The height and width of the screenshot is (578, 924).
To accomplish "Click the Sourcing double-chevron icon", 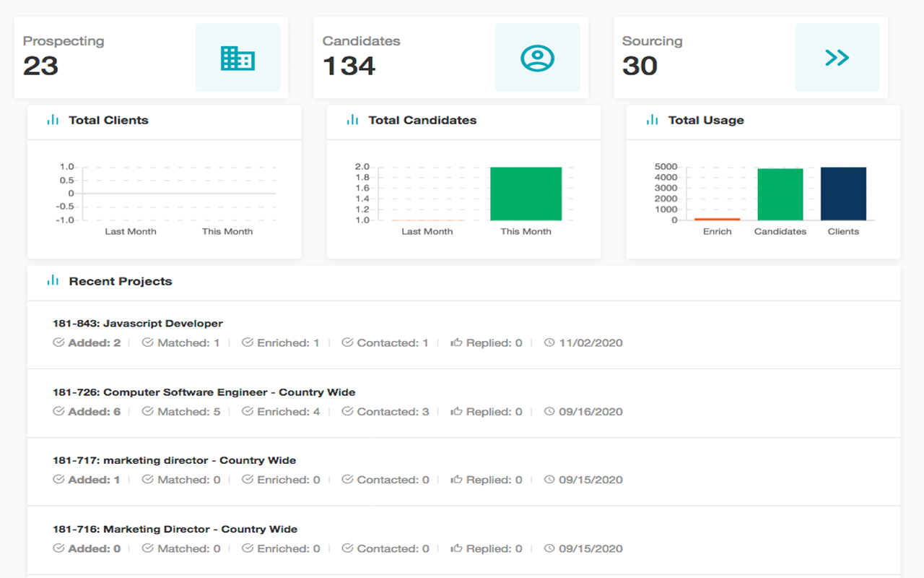I will tap(837, 58).
